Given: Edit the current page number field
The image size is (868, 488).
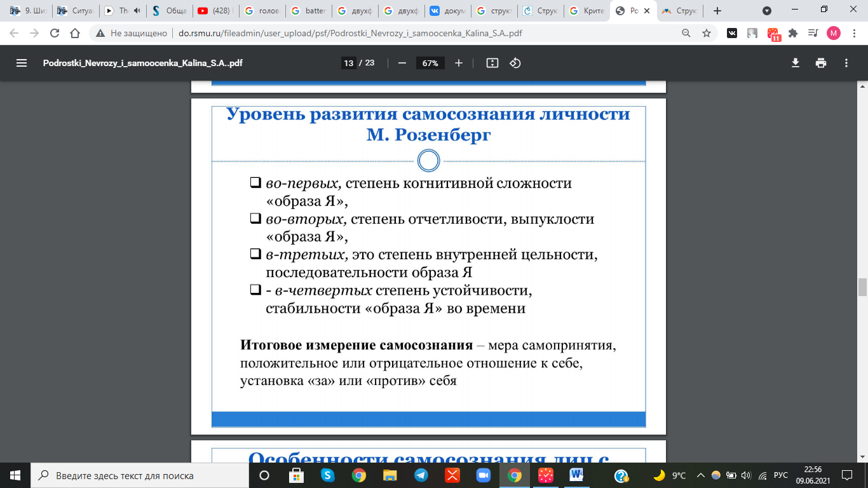Looking at the screenshot, I should [348, 63].
